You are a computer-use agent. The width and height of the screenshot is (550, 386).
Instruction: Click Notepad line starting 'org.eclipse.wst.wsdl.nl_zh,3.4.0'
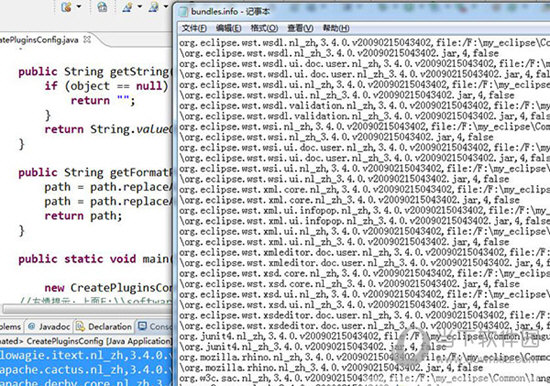[364, 43]
